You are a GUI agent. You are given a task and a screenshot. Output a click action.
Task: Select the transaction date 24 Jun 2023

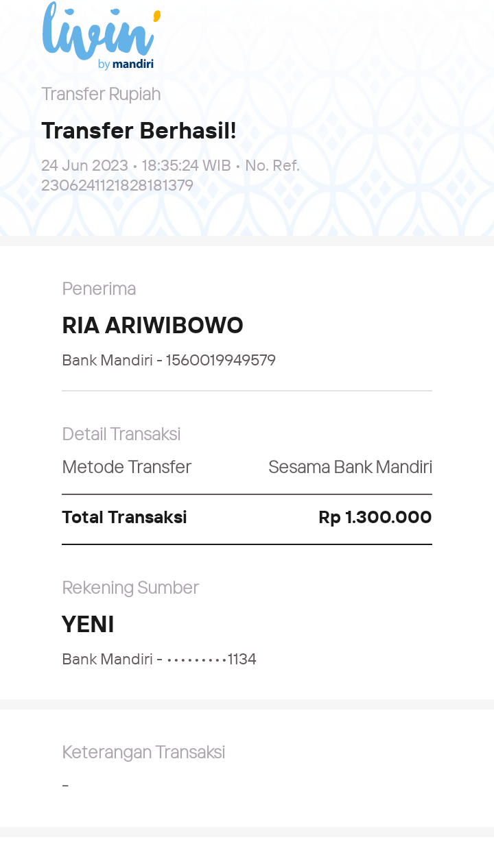point(84,165)
